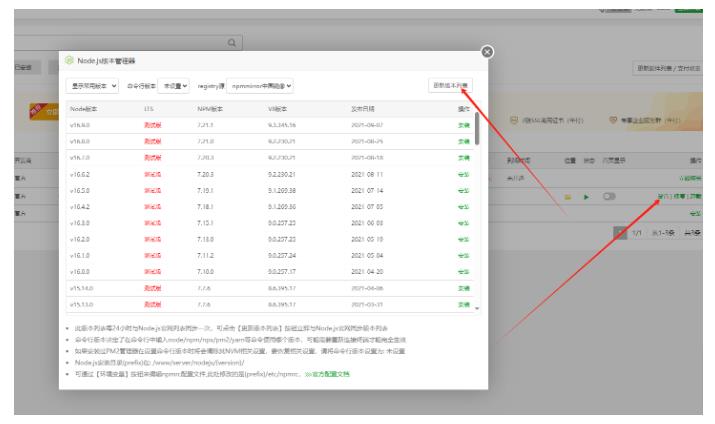Click the V8版本 column header
Viewport: 715px width, 424px height.
pos(277,109)
